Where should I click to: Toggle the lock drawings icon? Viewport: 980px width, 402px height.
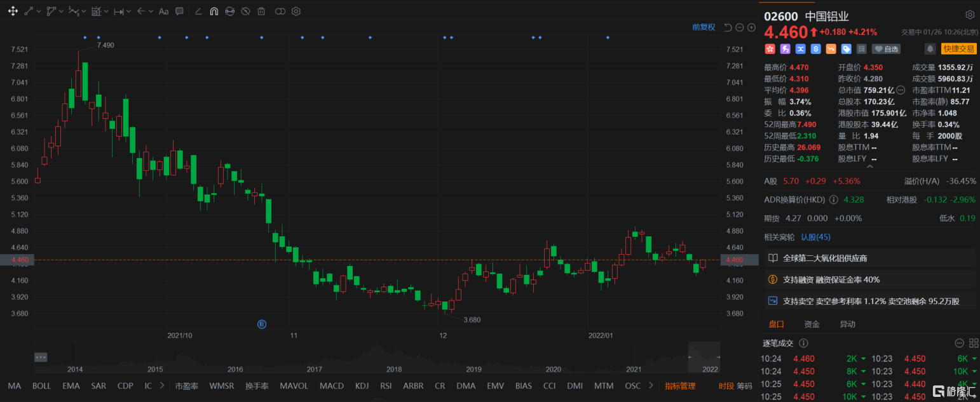(x=229, y=11)
